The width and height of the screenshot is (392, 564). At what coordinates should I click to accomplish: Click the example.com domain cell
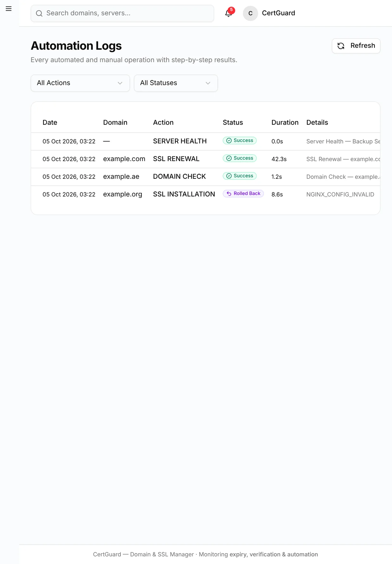124,159
